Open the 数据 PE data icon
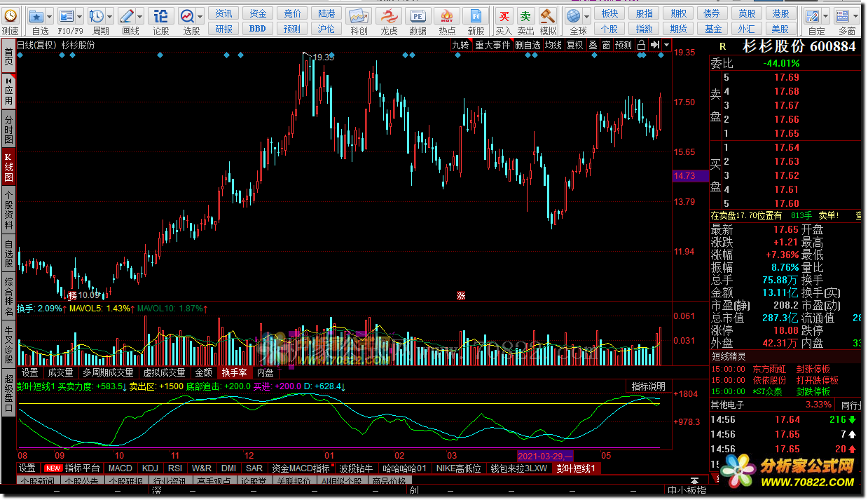 pos(418,15)
